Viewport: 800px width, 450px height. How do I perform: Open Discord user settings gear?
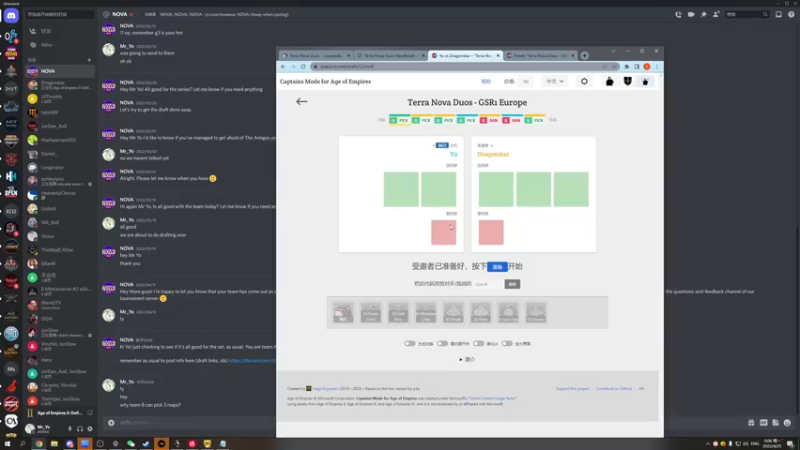tap(90, 429)
